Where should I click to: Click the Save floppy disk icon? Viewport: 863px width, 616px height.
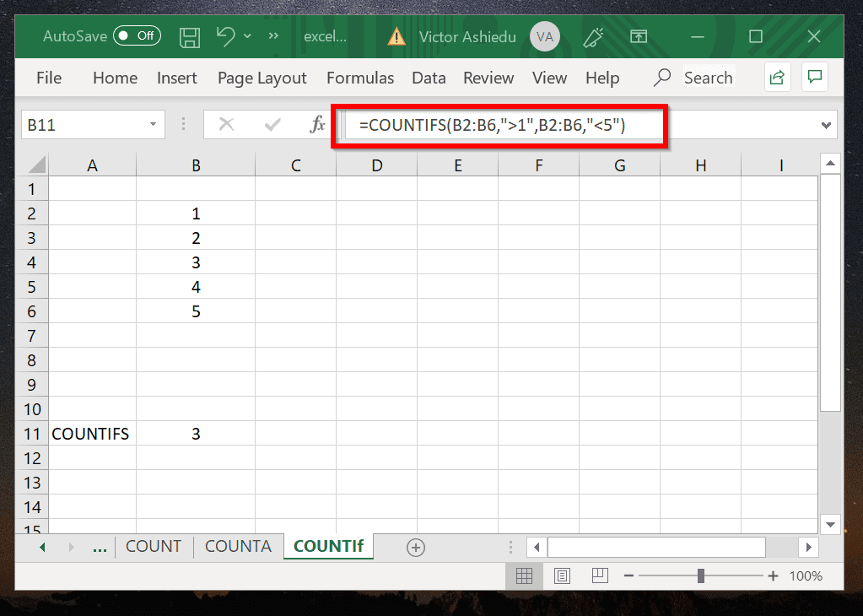[x=190, y=37]
